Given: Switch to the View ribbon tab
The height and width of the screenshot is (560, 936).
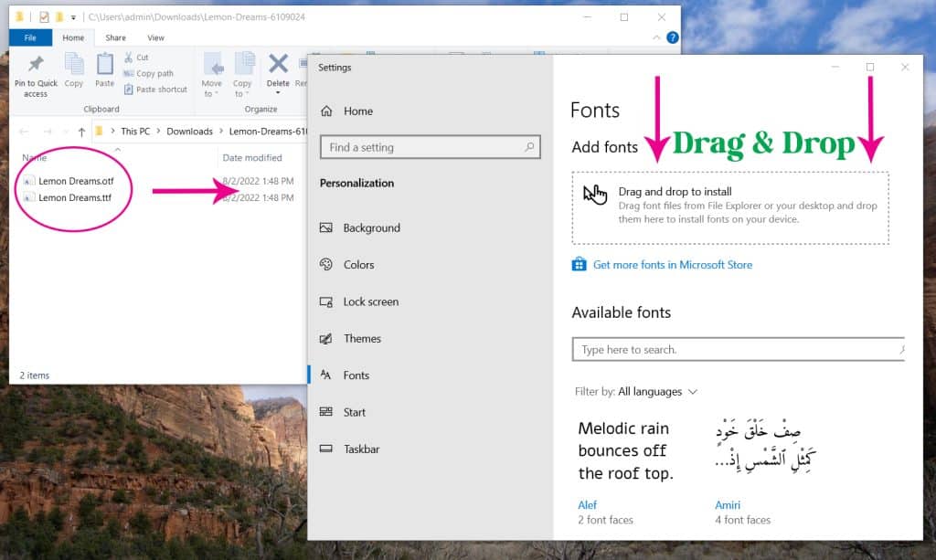Looking at the screenshot, I should (155, 37).
